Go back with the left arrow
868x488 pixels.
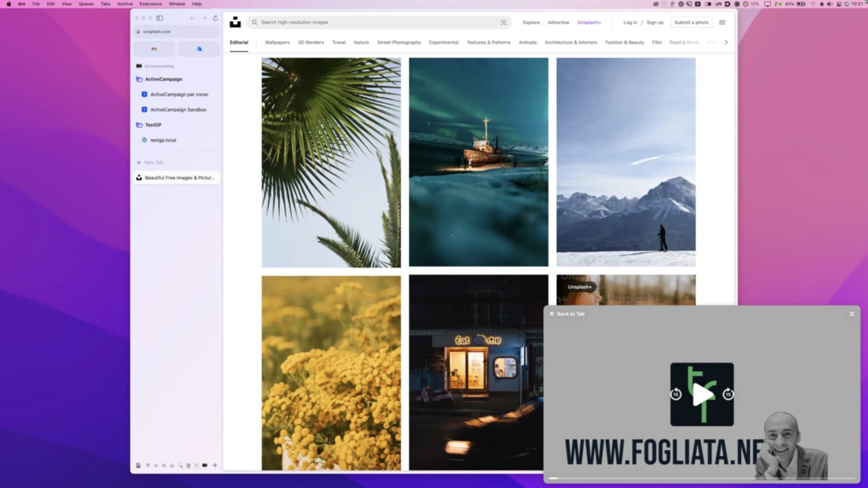pyautogui.click(x=192, y=18)
